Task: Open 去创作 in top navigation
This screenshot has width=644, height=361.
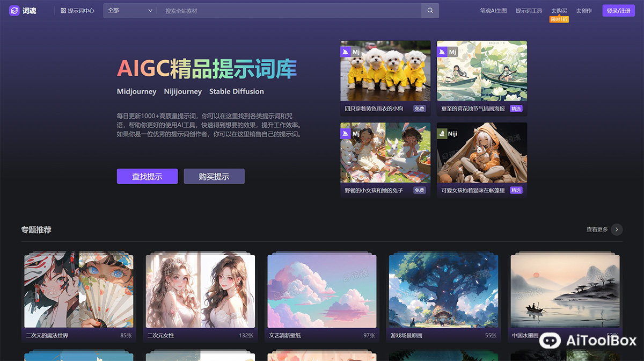Action: pos(584,11)
